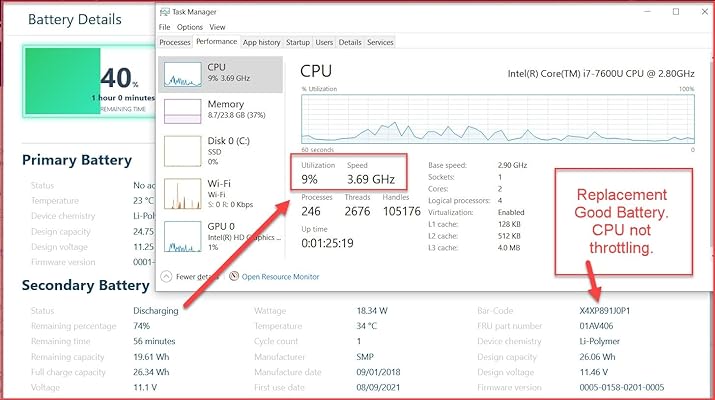Image resolution: width=715 pixels, height=400 pixels.
Task: Click the 08/09/2021 first use date
Action: click(378, 388)
